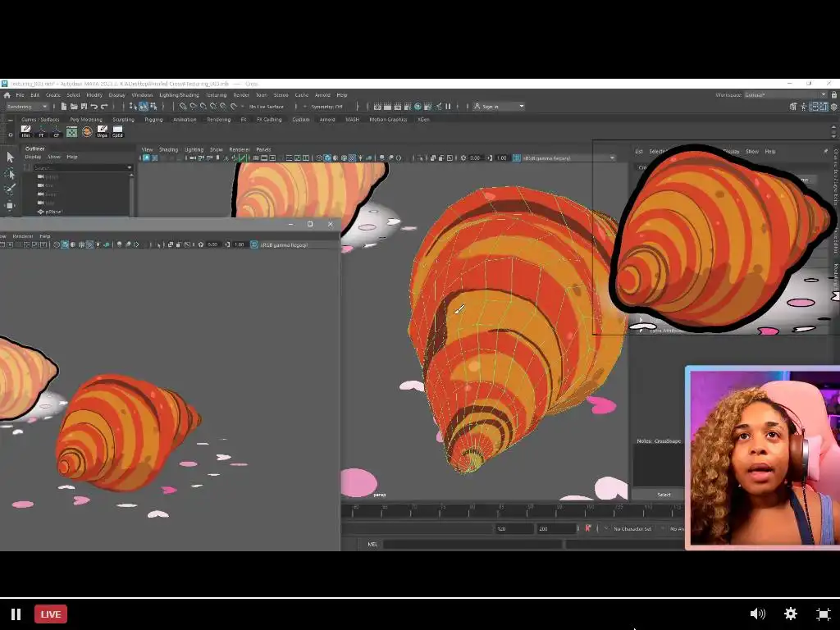Screen dimensions: 840x630
Task: Select the arrow Select tool in toolbox
Action: (10, 157)
